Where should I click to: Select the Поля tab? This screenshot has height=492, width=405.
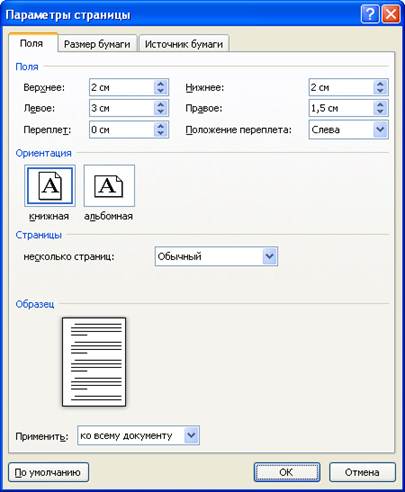[32, 43]
